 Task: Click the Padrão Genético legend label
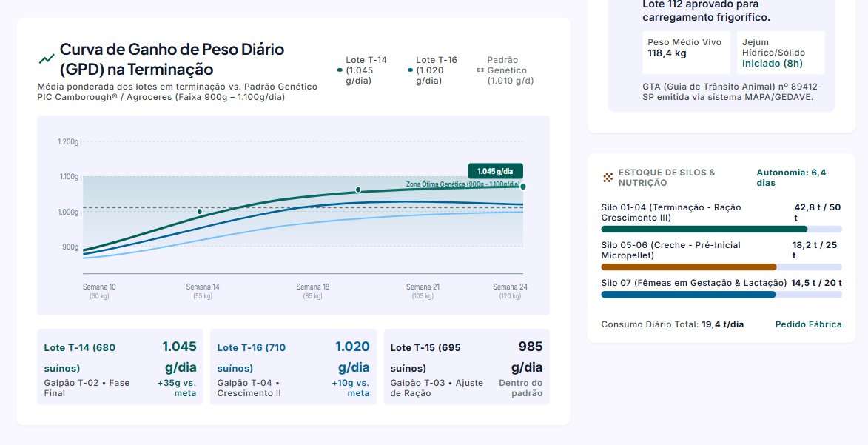click(511, 70)
